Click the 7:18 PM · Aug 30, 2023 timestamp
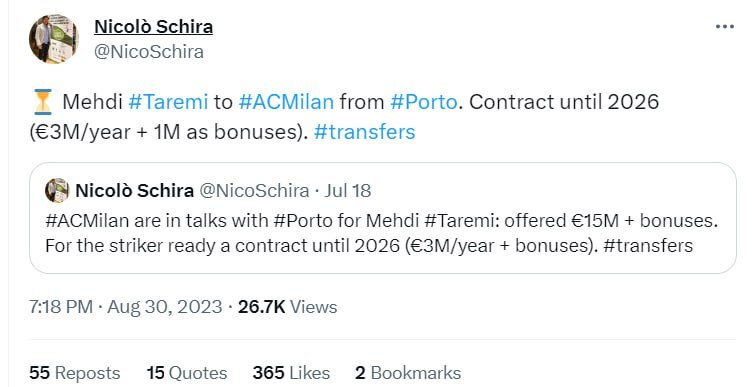 click(125, 307)
